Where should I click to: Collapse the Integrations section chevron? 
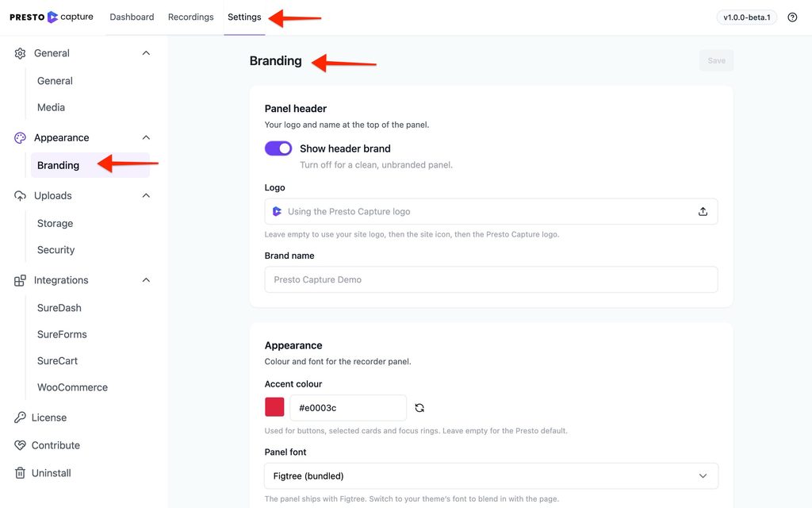(x=146, y=280)
